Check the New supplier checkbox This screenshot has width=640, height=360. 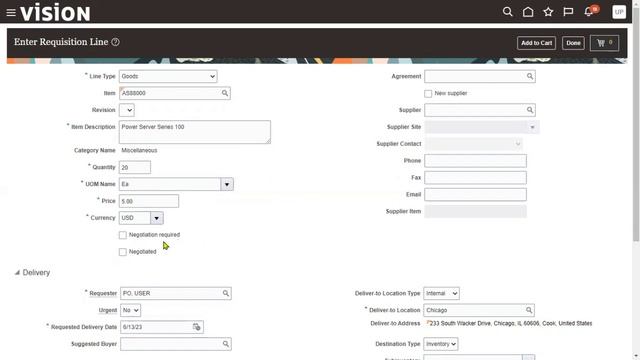tap(428, 93)
